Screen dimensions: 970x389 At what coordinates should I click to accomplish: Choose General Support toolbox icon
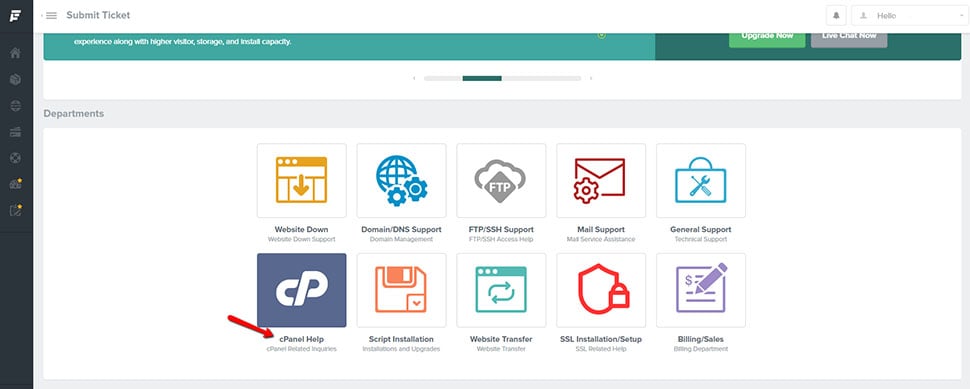click(701, 180)
